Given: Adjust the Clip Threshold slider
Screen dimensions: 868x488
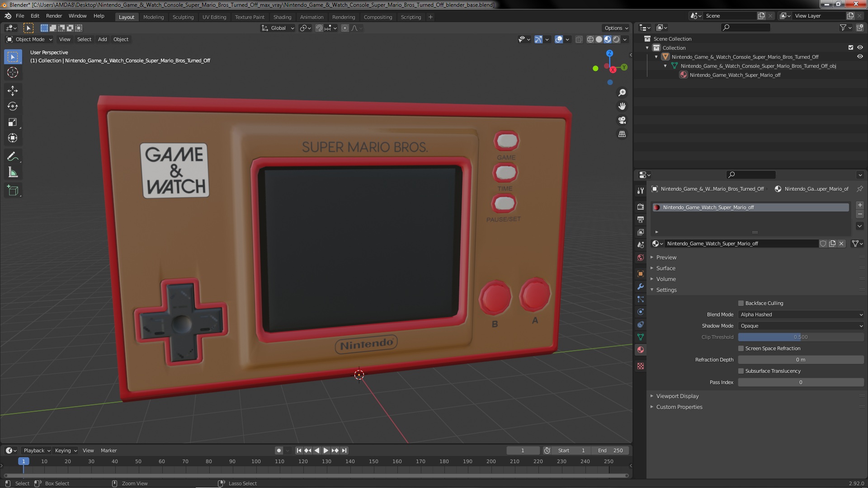Looking at the screenshot, I should (x=801, y=337).
